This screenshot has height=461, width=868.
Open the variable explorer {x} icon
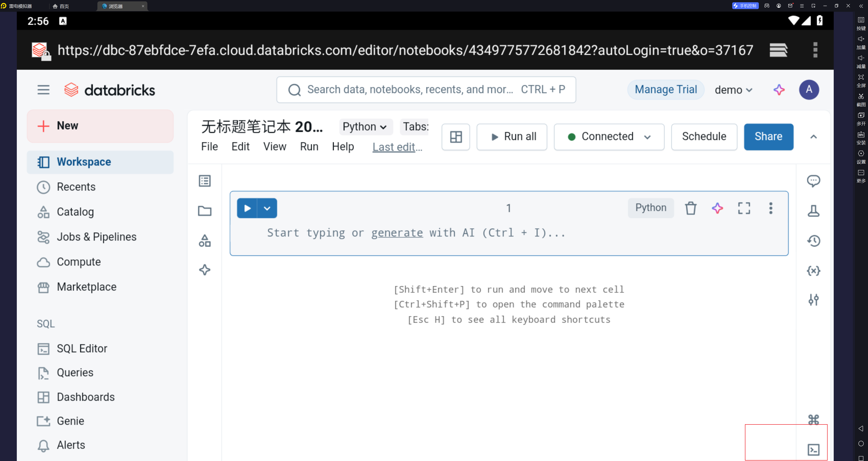pos(813,270)
